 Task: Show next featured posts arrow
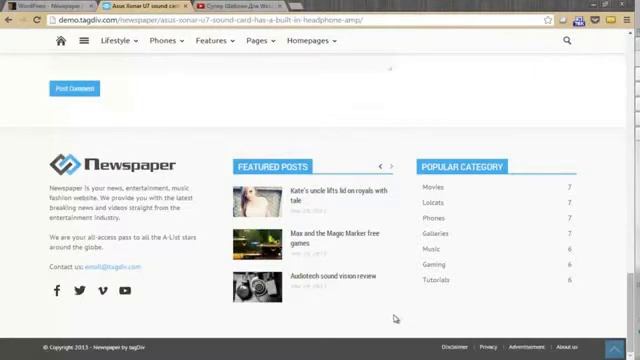391,166
